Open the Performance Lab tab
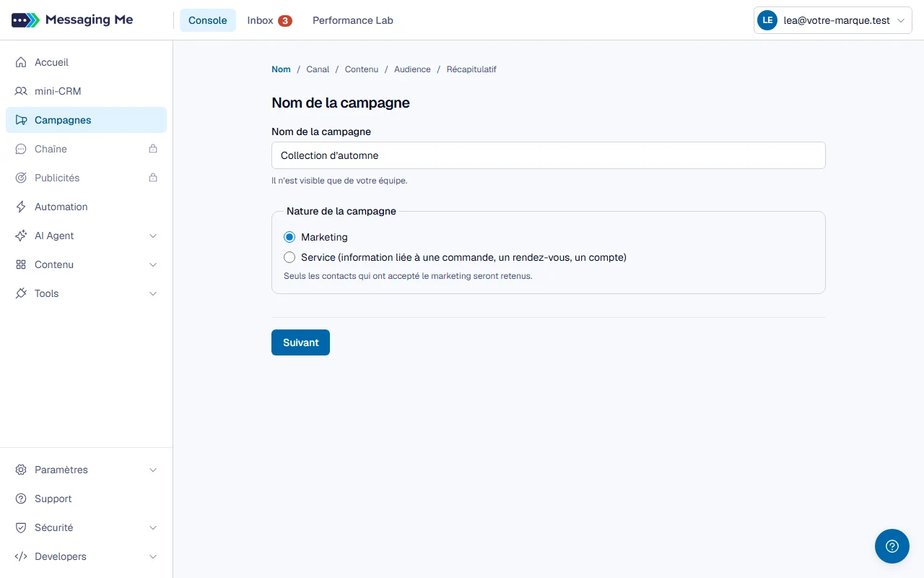Viewport: 924px width, 578px height. 353,20
